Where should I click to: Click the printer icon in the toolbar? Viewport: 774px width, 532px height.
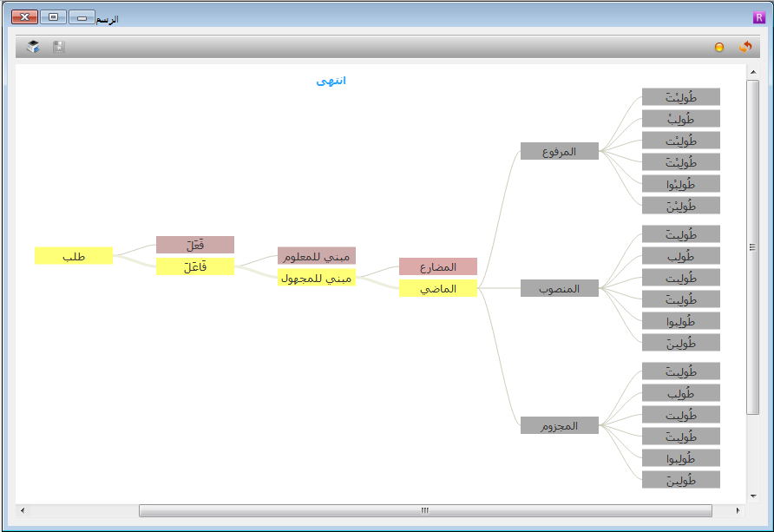click(33, 47)
